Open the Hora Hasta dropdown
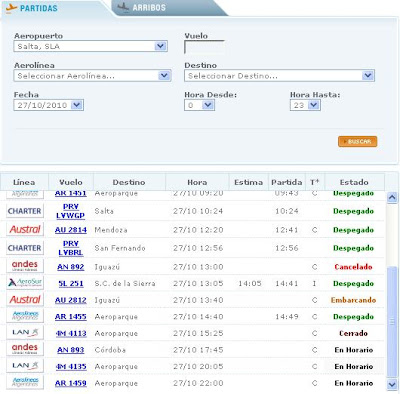 (x=305, y=105)
